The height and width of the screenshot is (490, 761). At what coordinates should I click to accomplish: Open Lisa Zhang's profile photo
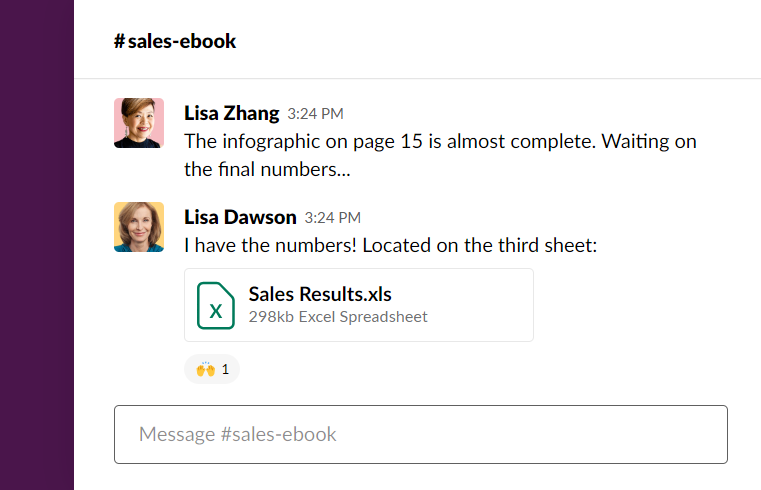(139, 123)
